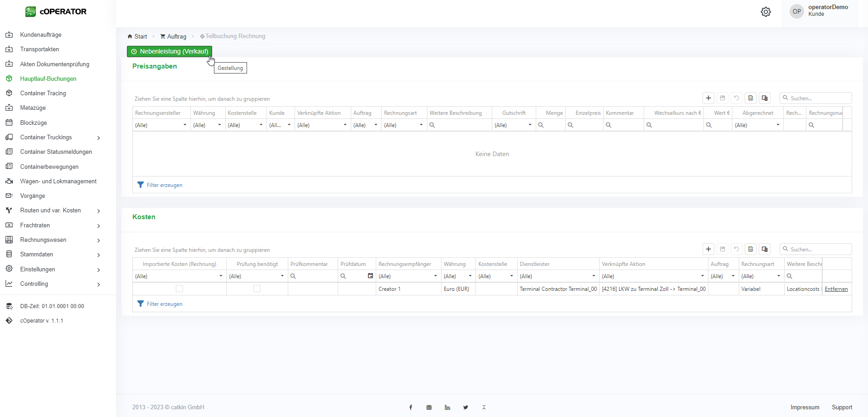Viewport: 868px width, 417px height.
Task: Open Dienstleister filter dropdown in Kosten
Action: pos(593,276)
